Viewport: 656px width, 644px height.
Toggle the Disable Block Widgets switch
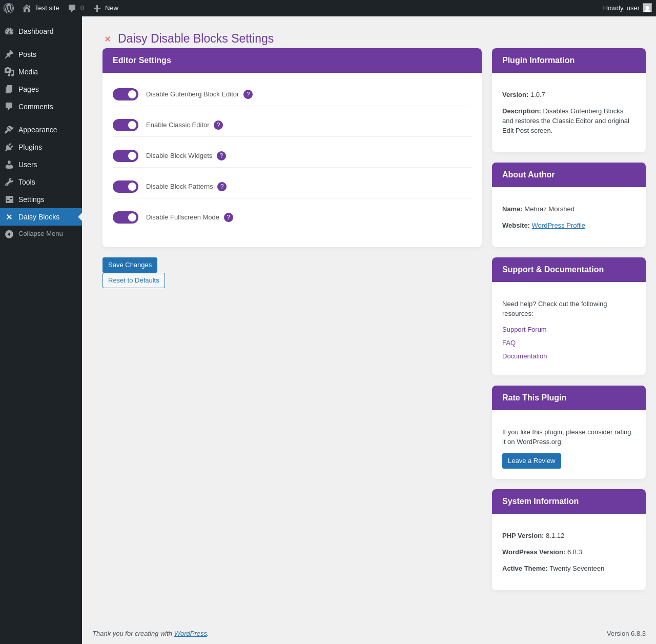126,156
